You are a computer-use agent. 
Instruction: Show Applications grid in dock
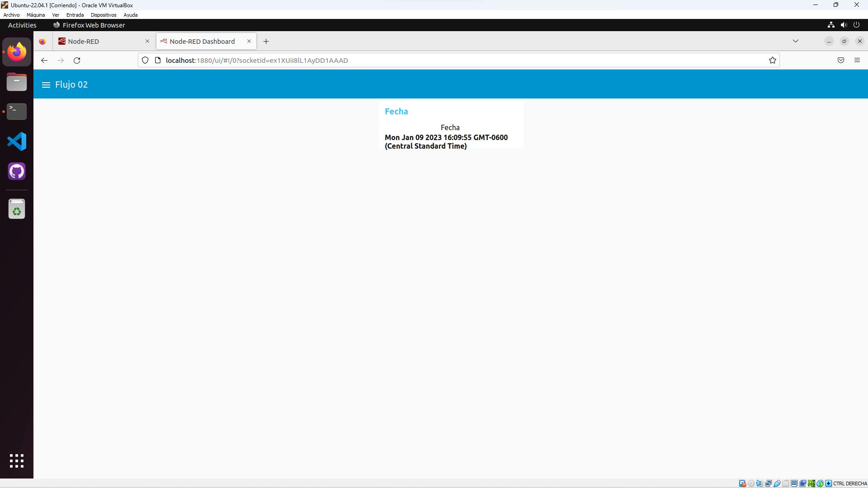[17, 461]
